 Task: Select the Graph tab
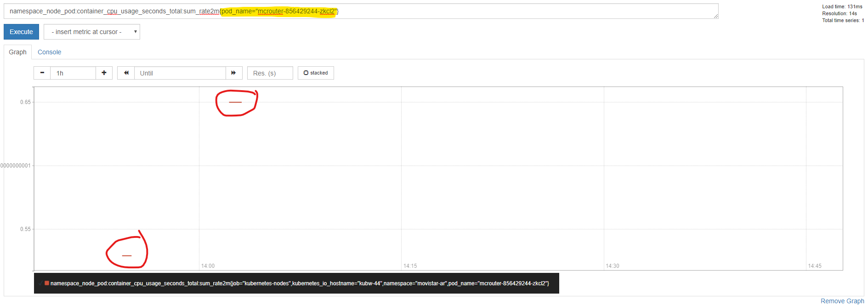(x=17, y=52)
